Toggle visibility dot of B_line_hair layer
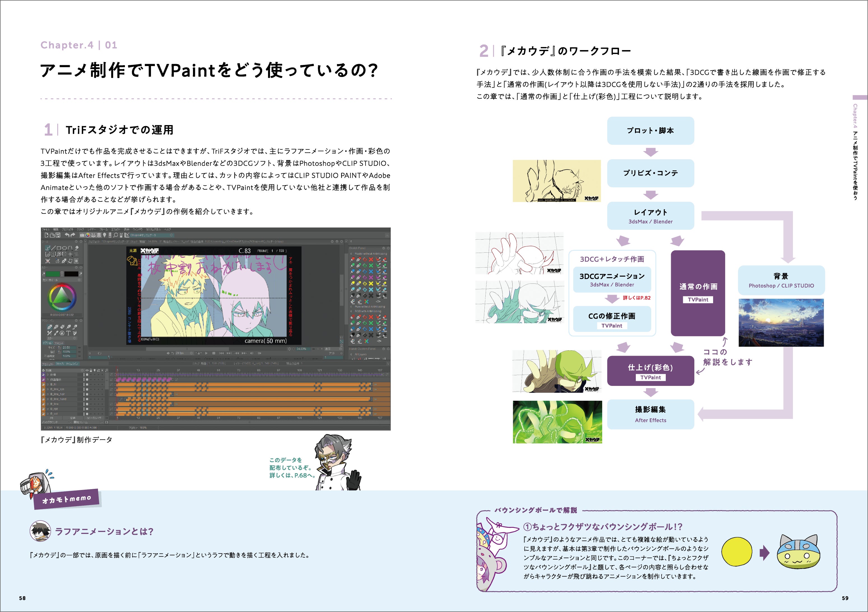 point(87,394)
